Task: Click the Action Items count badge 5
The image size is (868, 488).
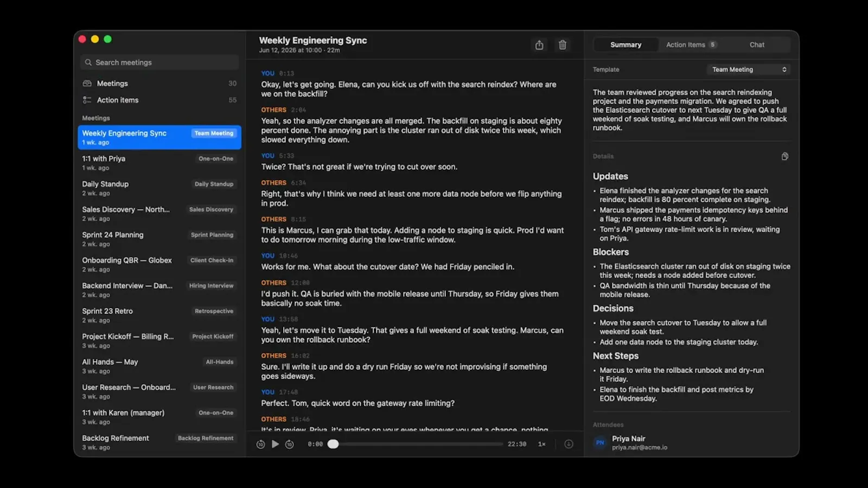Action: pos(712,45)
